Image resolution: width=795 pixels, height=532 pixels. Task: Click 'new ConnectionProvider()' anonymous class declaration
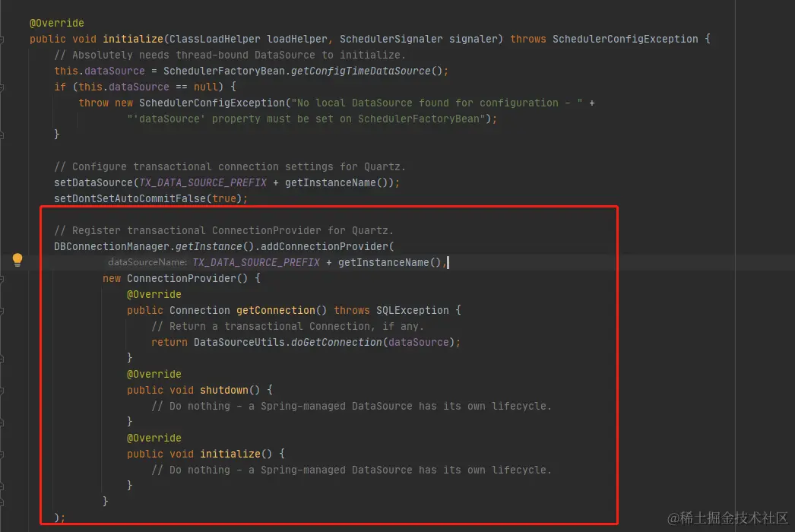(x=175, y=278)
